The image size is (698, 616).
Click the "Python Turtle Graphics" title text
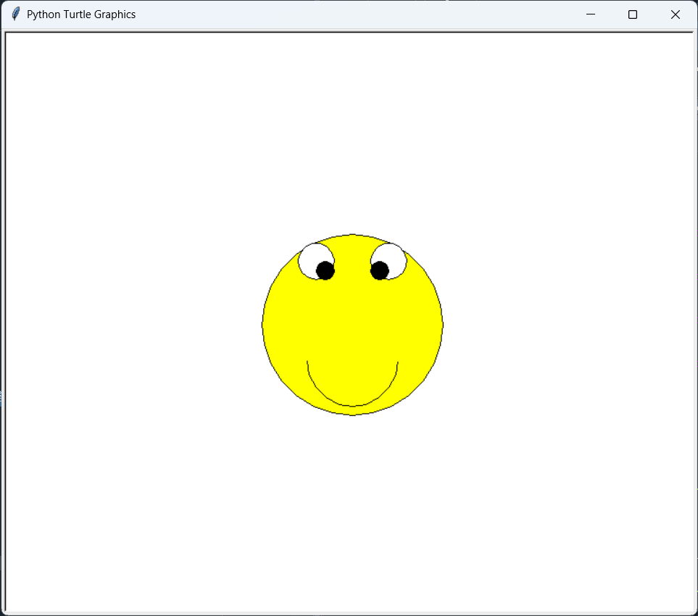81,14
